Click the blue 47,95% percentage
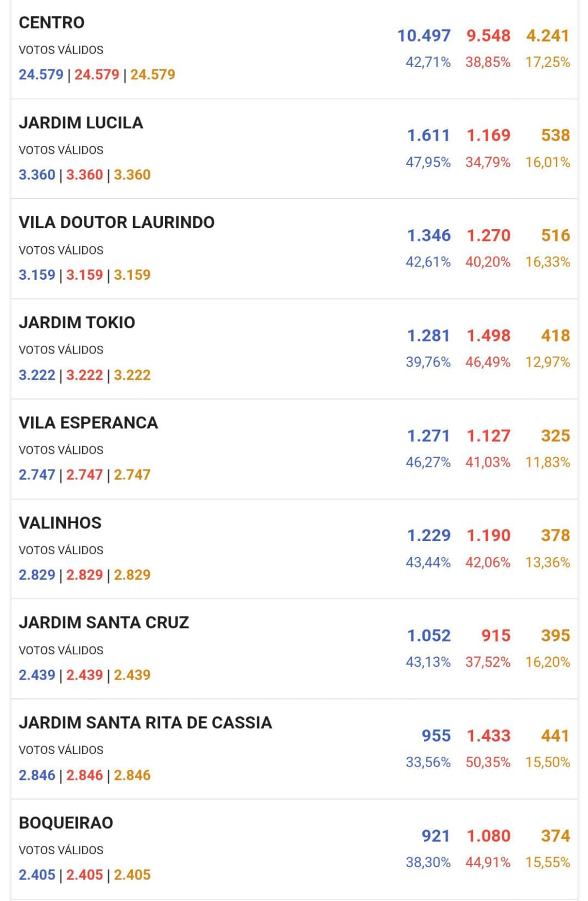Image resolution: width=588 pixels, height=901 pixels. point(428,163)
